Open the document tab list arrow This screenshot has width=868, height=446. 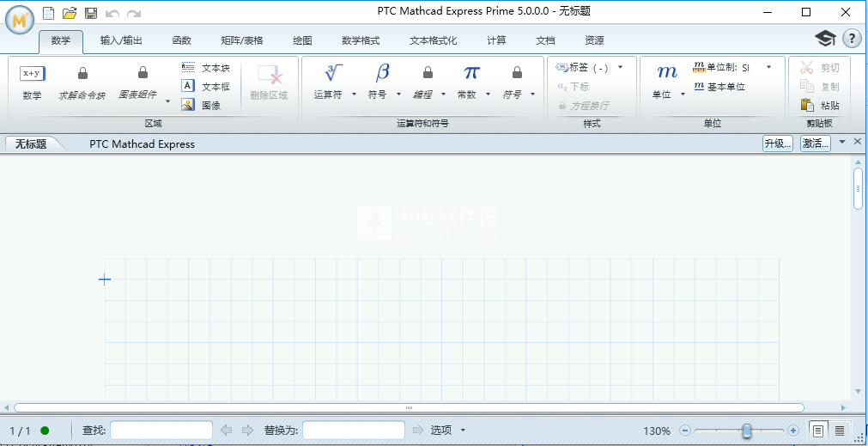842,142
